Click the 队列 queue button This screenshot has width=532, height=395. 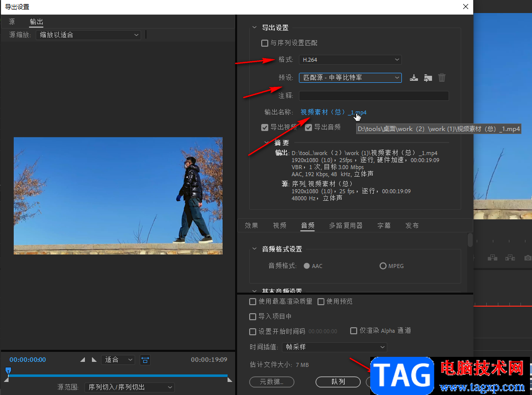coord(338,382)
